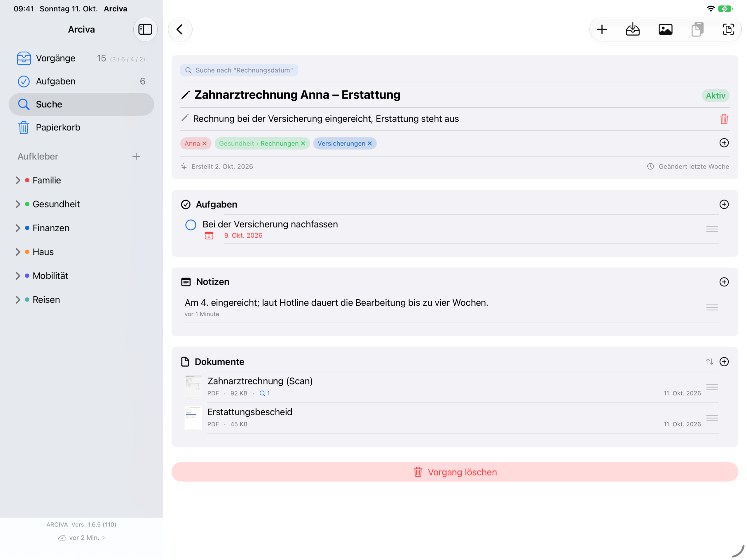Mark 'Bei der Versicherung nachfassen' done
The height and width of the screenshot is (560, 747).
(191, 225)
